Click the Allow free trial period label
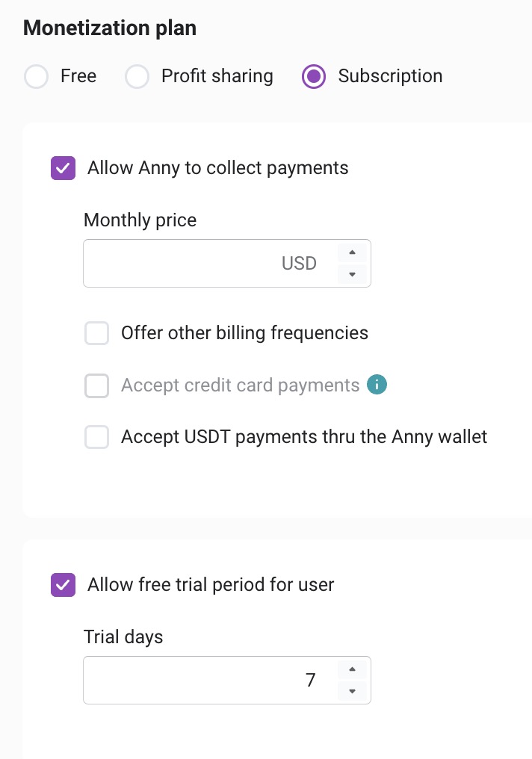532x759 pixels. pos(211,584)
